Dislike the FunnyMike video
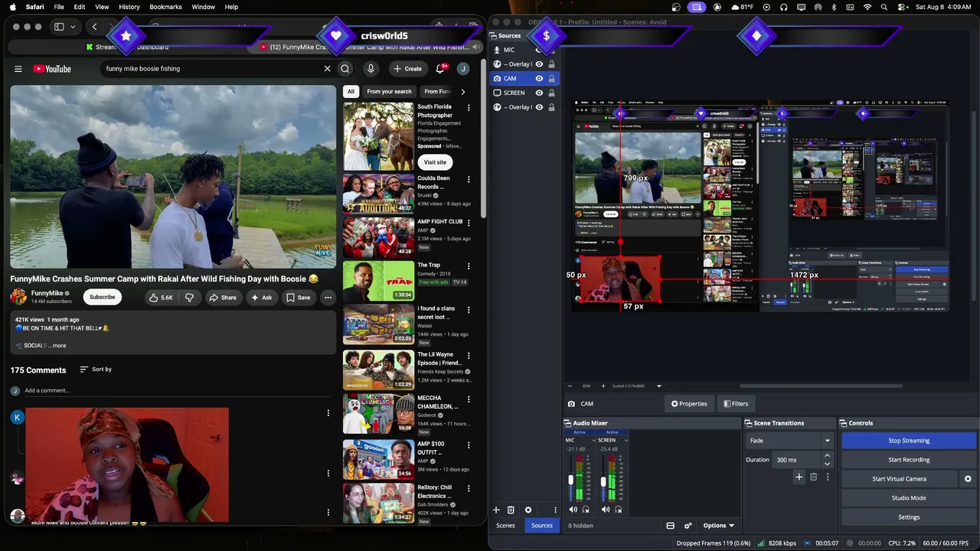The width and height of the screenshot is (980, 551). coord(189,298)
